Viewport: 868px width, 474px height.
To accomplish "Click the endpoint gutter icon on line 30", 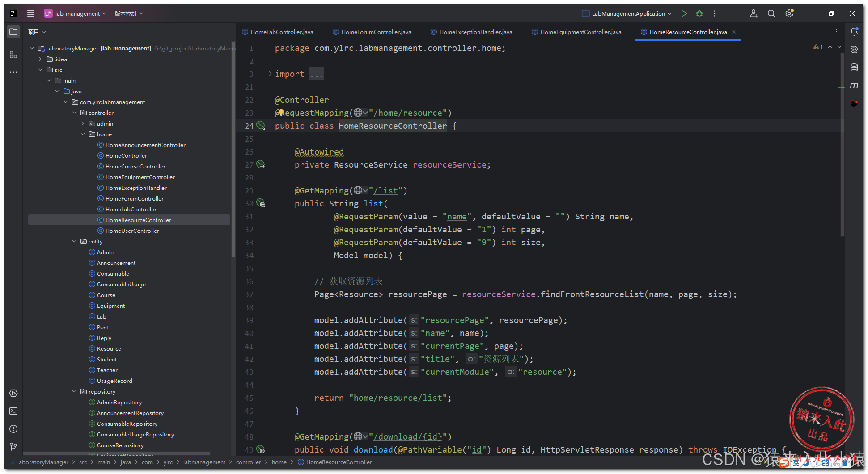I will pos(261,203).
